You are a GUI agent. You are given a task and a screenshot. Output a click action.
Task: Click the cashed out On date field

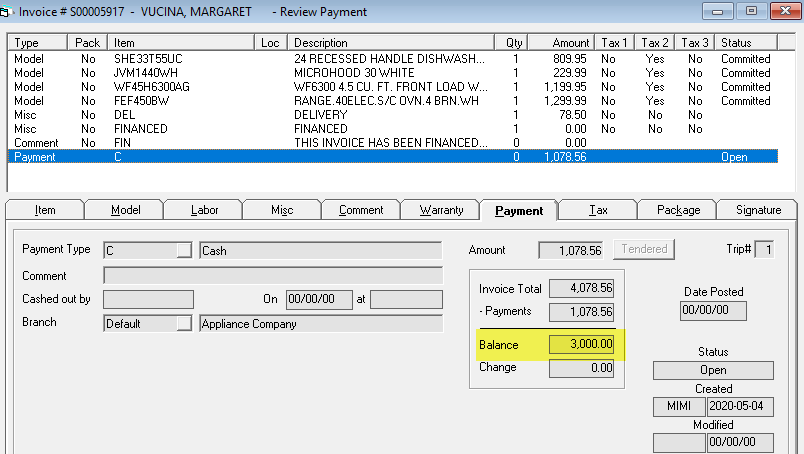(319, 299)
